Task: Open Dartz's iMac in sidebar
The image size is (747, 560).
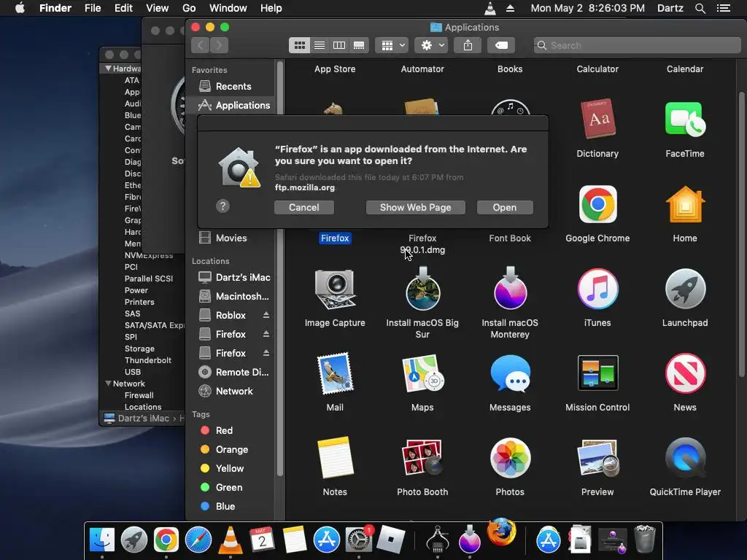Action: (x=231, y=277)
